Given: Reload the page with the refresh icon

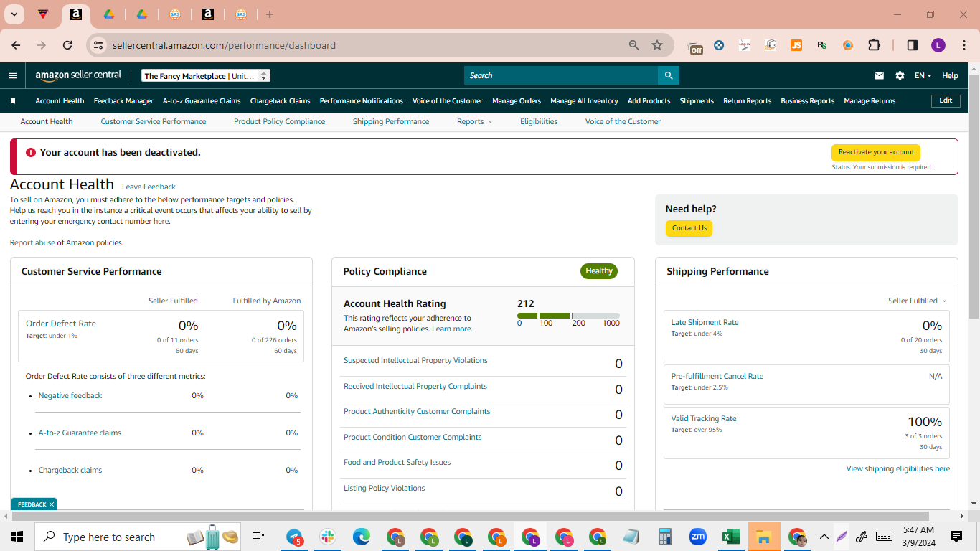Looking at the screenshot, I should point(67,45).
